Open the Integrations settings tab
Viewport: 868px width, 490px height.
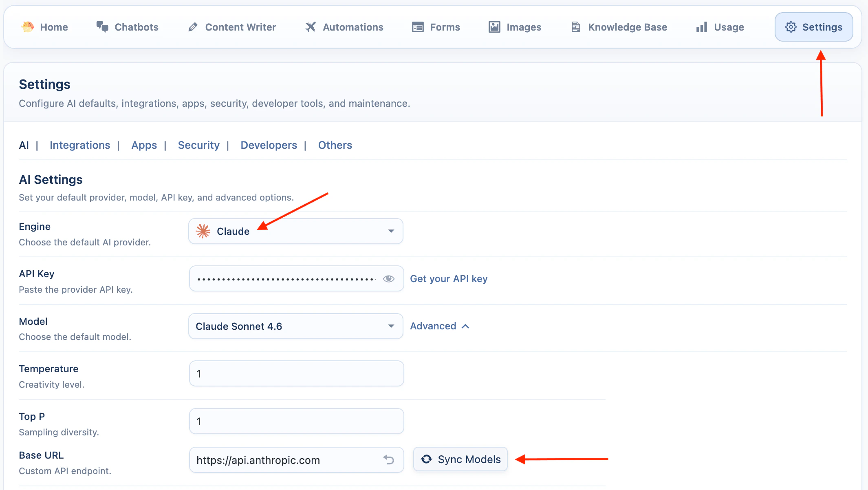(x=80, y=145)
